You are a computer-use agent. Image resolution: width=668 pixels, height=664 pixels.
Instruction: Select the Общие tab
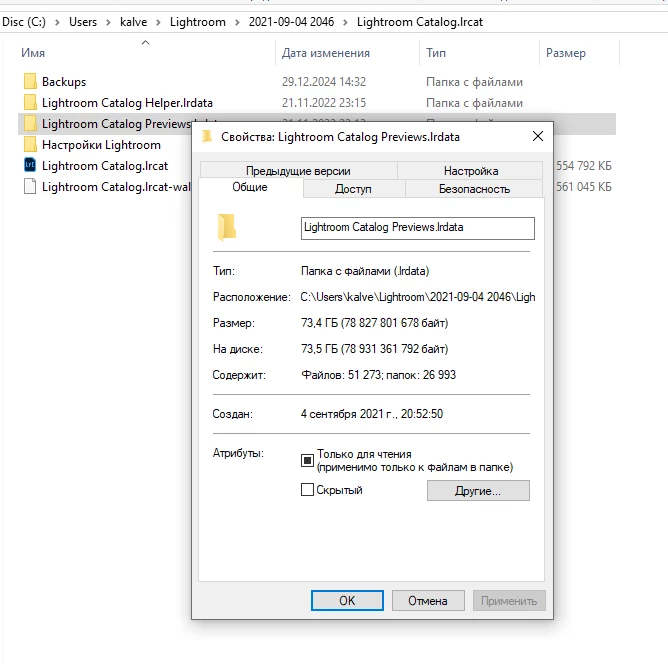250,187
